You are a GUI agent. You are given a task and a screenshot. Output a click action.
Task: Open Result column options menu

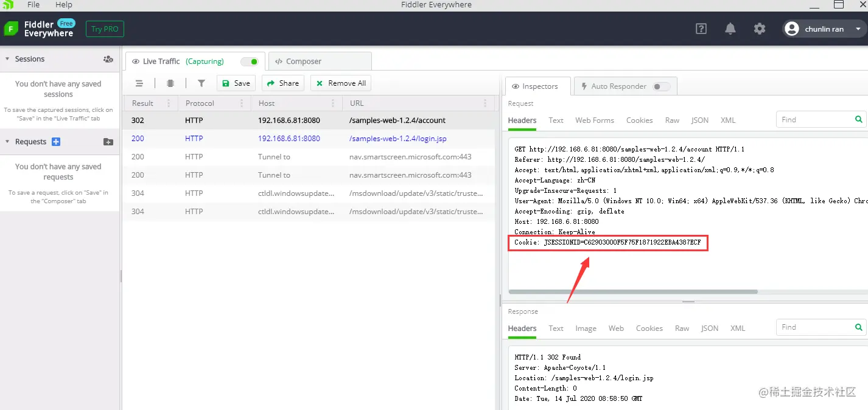click(x=169, y=103)
